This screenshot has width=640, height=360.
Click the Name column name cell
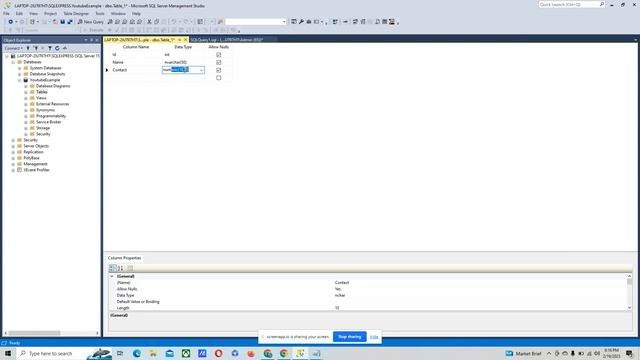pyautogui.click(x=136, y=62)
